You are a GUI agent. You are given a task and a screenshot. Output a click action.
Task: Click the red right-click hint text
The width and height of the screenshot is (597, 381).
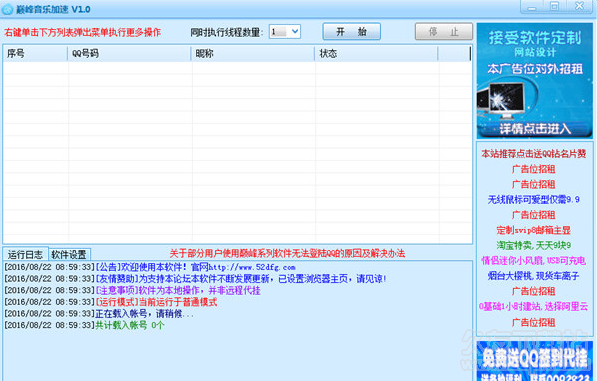pos(83,32)
